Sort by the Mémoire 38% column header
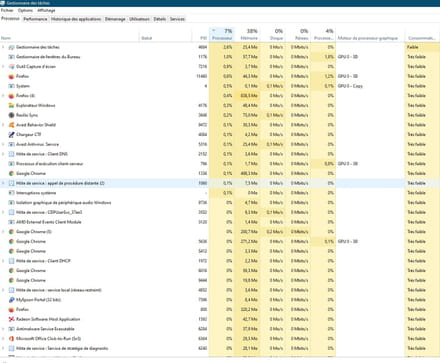The image size is (440, 363). (248, 35)
